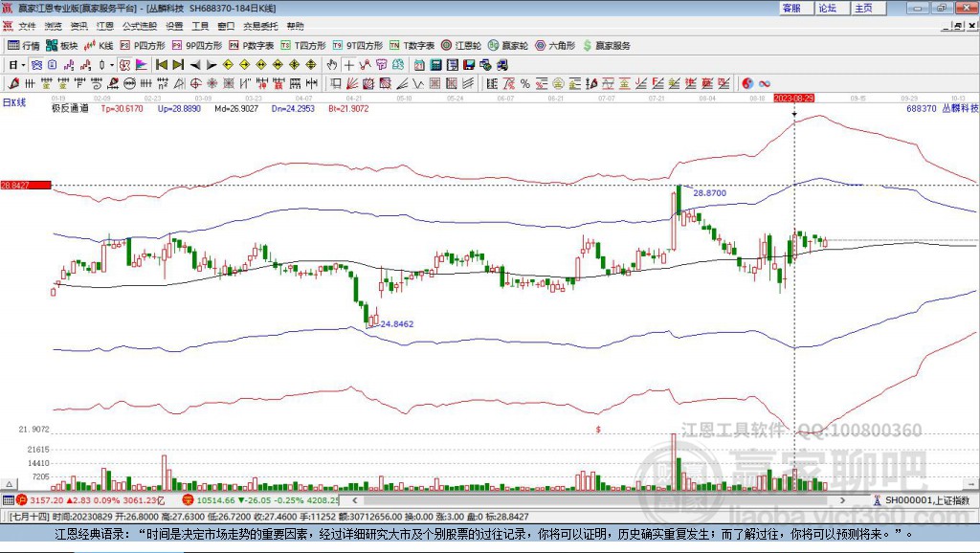Image resolution: width=980 pixels, height=553 pixels.
Task: Open the 浏览 menu
Action: point(54,26)
